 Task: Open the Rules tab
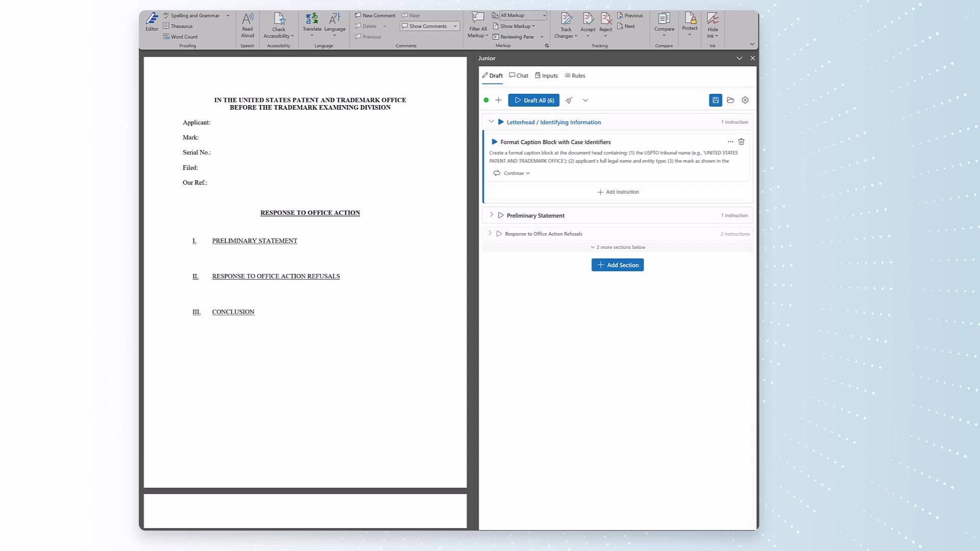(x=575, y=76)
